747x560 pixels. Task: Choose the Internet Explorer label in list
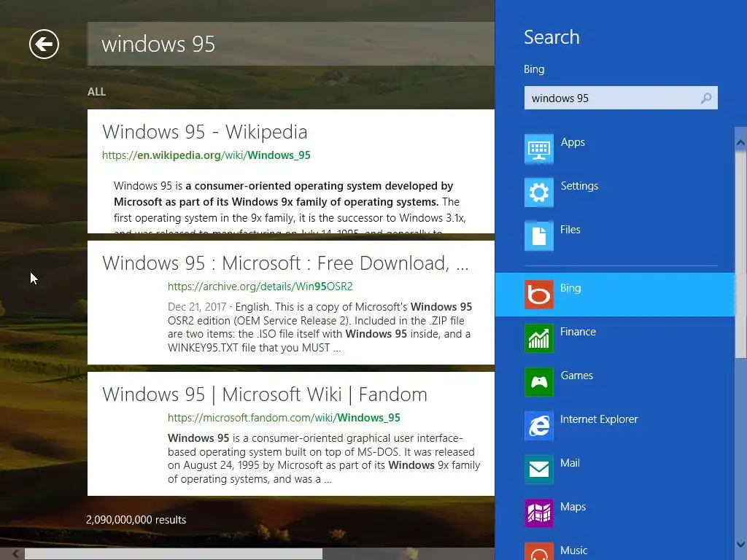(599, 419)
